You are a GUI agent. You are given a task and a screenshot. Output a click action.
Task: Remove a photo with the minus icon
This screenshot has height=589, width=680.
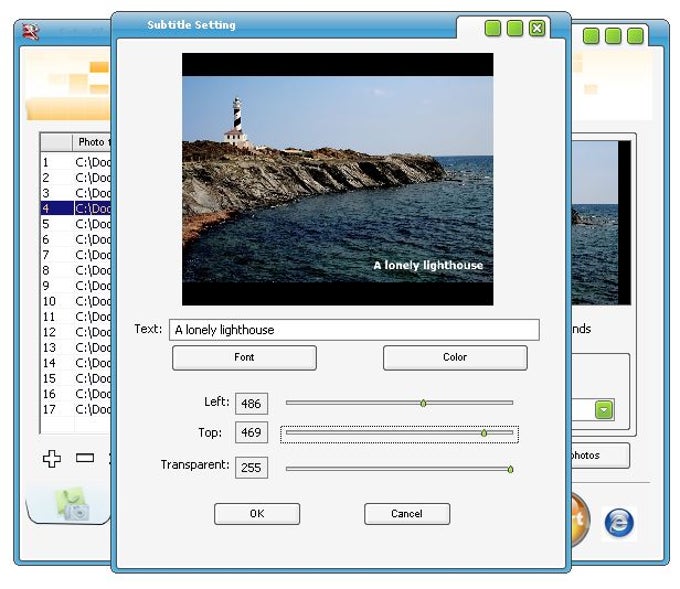click(x=85, y=458)
